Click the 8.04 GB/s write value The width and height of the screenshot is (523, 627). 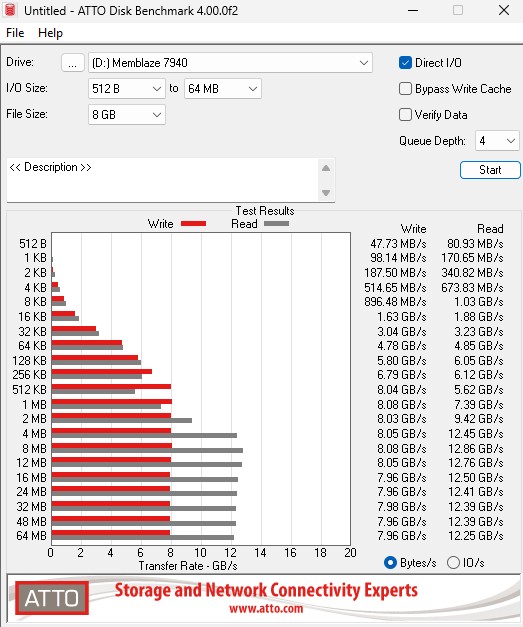(x=402, y=389)
